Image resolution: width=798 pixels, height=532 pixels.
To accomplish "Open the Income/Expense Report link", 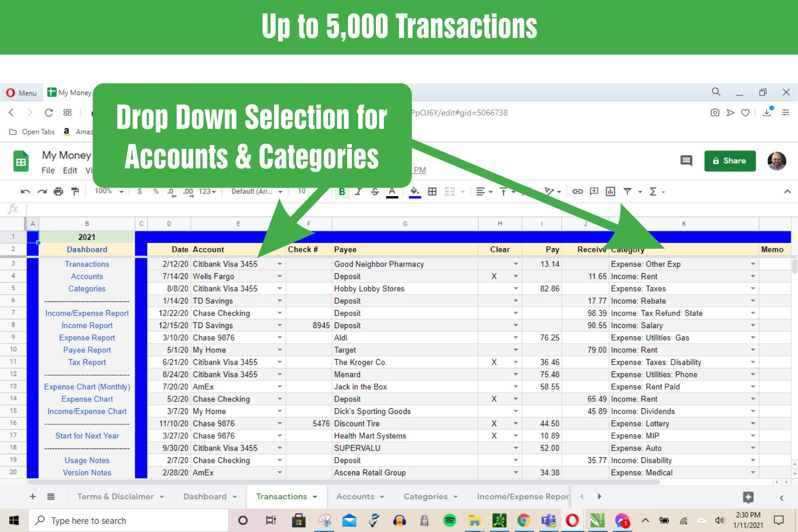I will pyautogui.click(x=87, y=313).
